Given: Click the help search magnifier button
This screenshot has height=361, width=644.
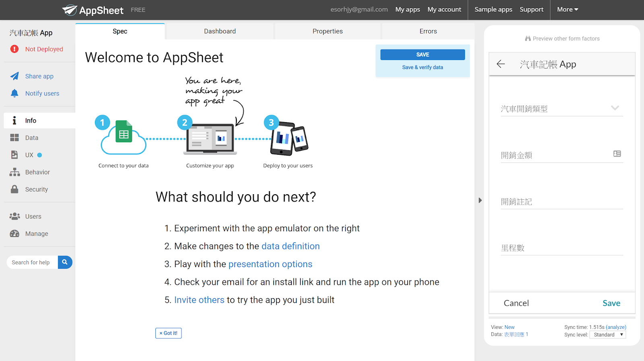Looking at the screenshot, I should point(65,262).
